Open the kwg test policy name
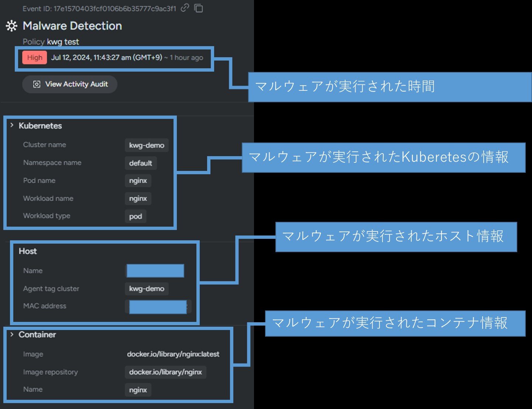This screenshot has height=409, width=532. (63, 42)
